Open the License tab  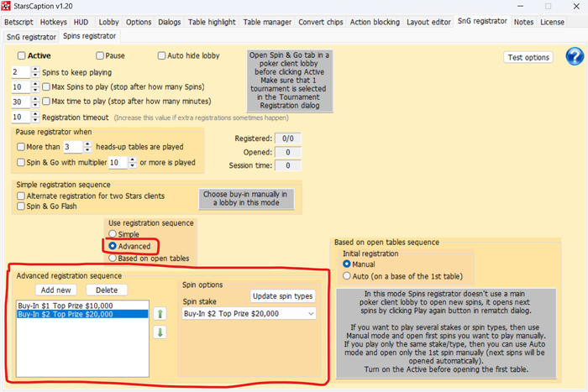click(553, 22)
